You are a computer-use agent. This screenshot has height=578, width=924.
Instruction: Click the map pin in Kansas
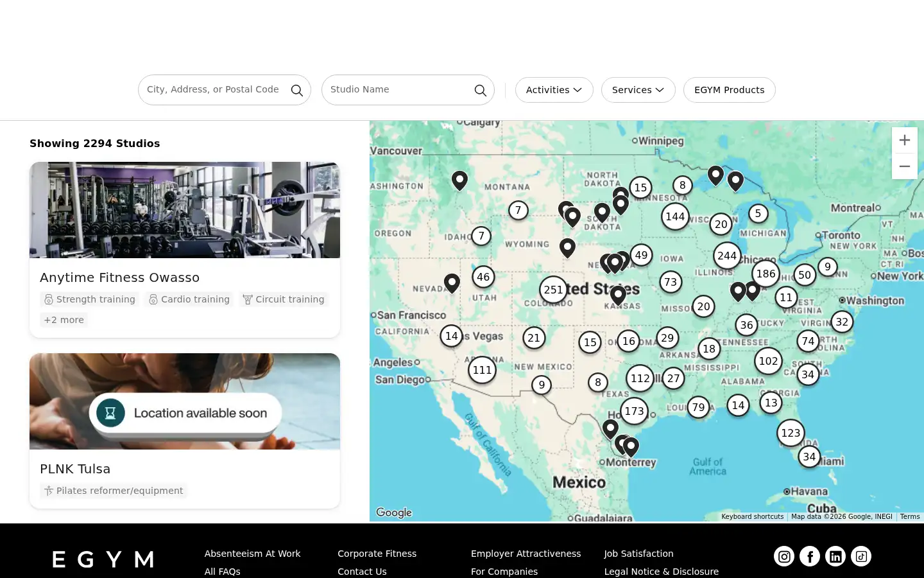(618, 295)
